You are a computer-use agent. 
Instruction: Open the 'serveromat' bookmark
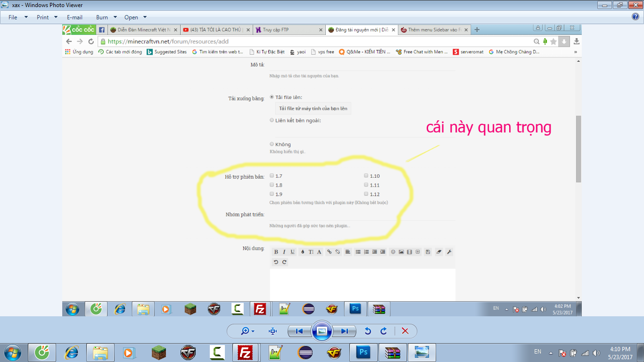coord(468,52)
